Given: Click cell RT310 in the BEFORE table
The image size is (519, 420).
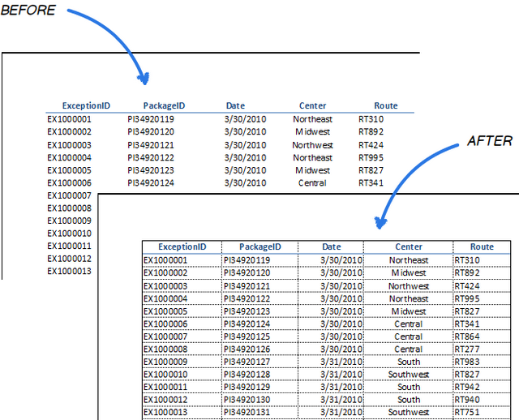Looking at the screenshot, I should coord(371,119).
